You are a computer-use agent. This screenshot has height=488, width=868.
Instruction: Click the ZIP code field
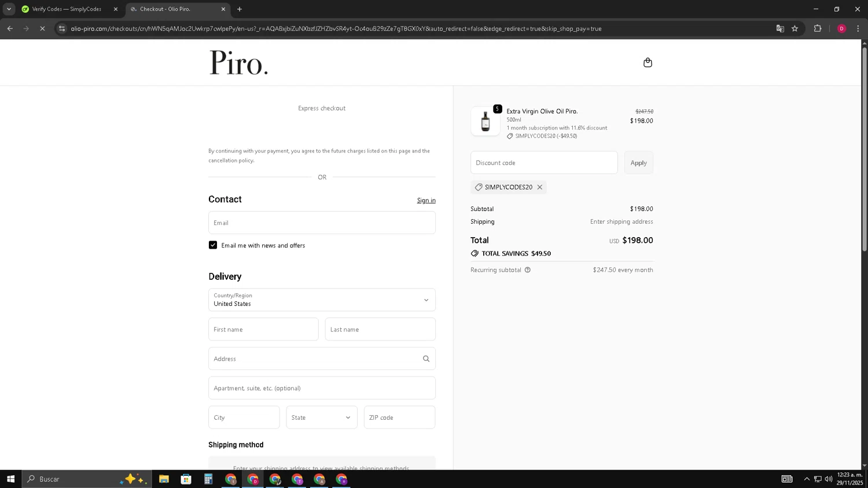(x=400, y=417)
